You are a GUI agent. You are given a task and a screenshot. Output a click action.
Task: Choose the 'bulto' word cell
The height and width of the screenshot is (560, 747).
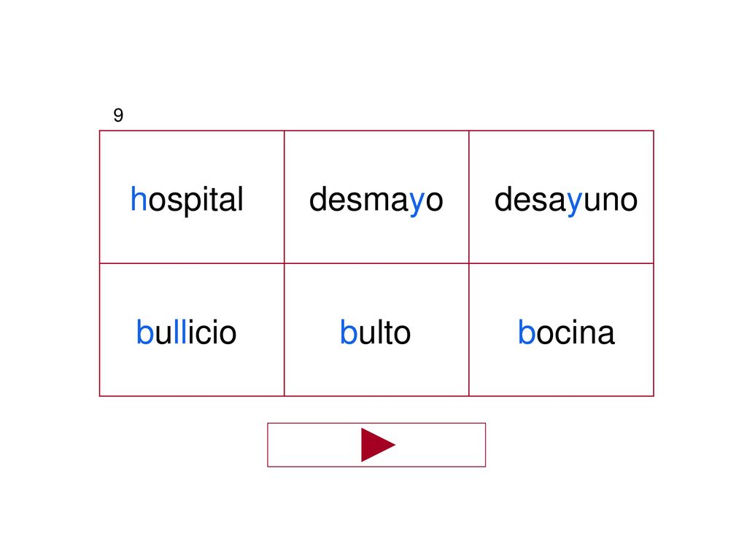(x=376, y=330)
